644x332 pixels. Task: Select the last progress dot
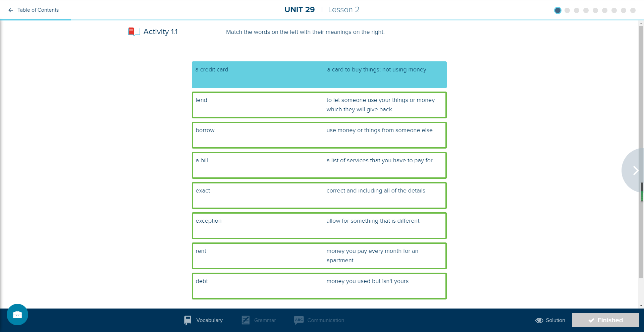tap(633, 10)
